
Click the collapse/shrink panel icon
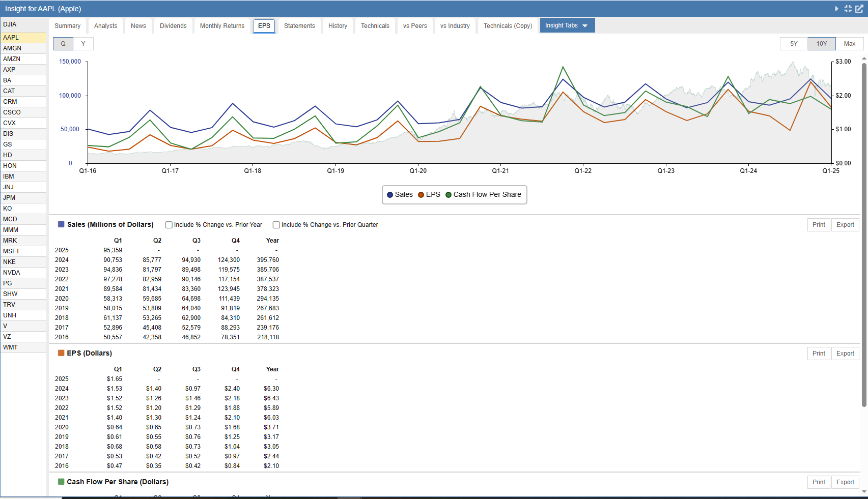[848, 9]
